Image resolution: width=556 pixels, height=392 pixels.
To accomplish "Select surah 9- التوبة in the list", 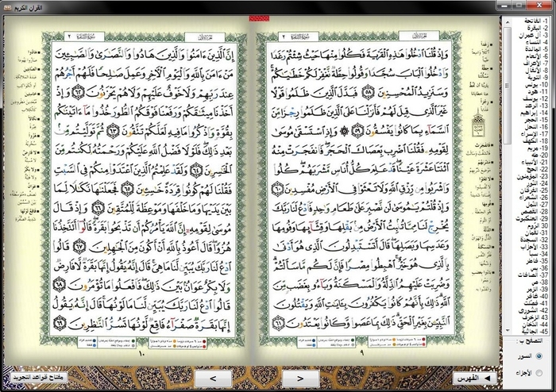I will 538,78.
